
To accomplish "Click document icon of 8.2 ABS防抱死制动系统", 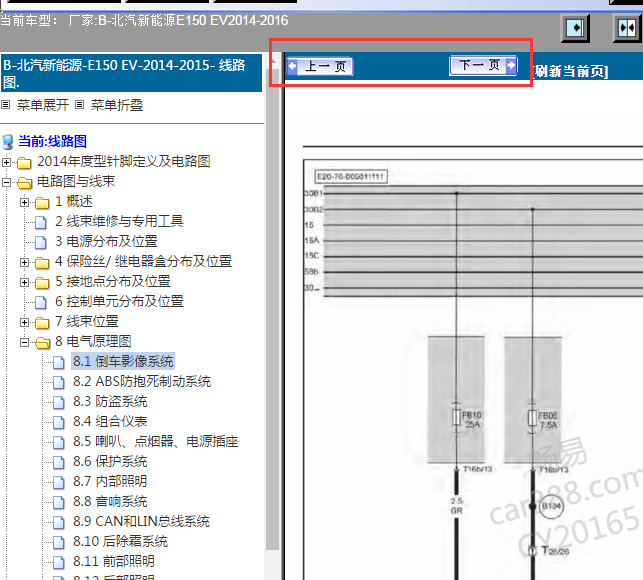I will coord(59,383).
